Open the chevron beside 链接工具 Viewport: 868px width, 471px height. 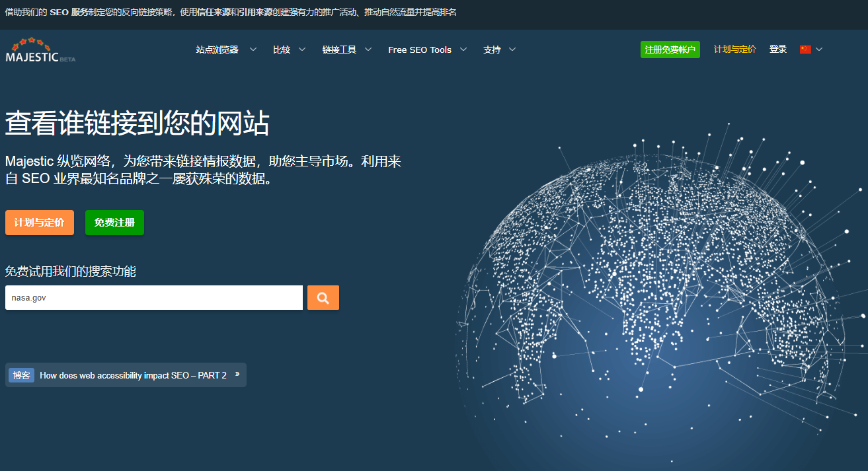(368, 50)
